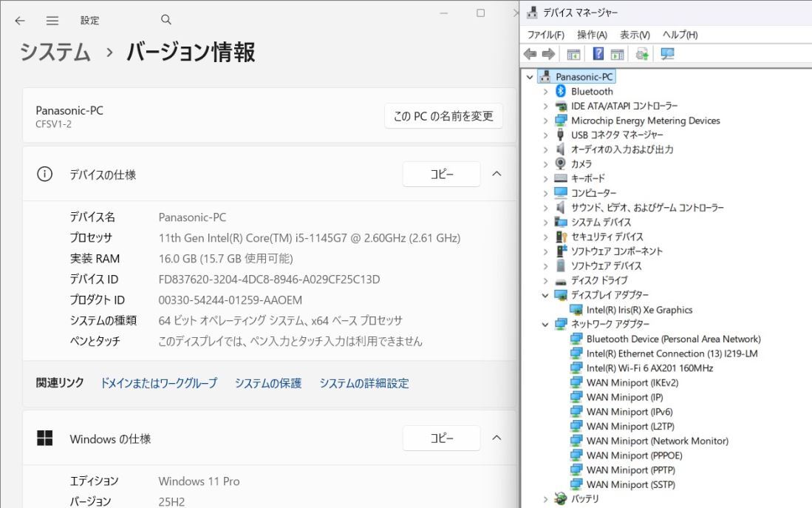Image resolution: width=812 pixels, height=508 pixels.
Task: Expand the バッテリ category
Action: [x=546, y=499]
